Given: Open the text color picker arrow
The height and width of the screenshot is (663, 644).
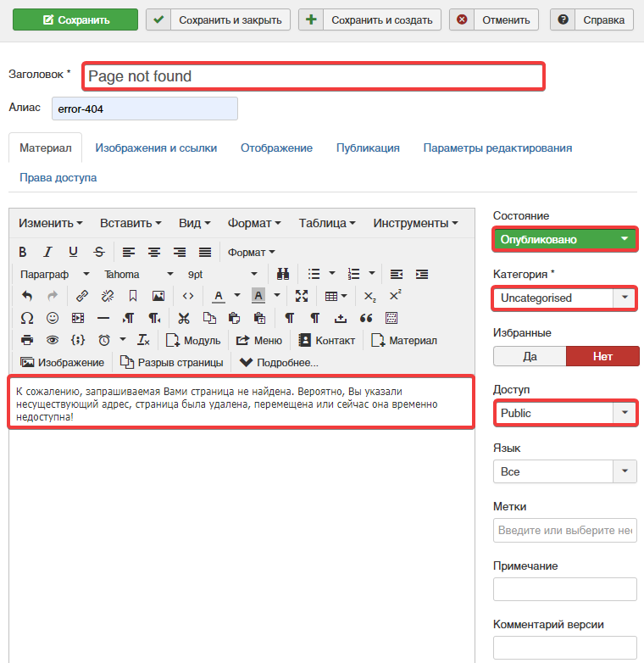Looking at the screenshot, I should pyautogui.click(x=237, y=296).
